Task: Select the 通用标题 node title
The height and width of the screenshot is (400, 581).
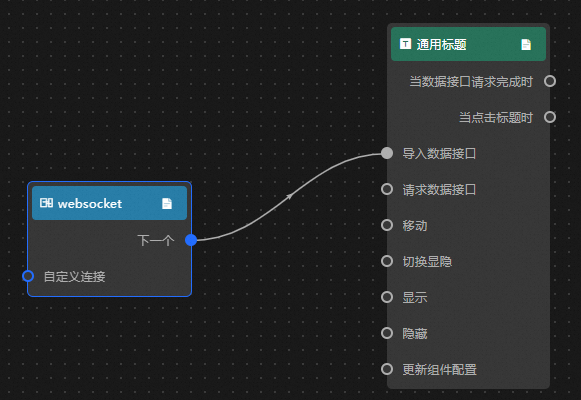Action: tap(441, 44)
